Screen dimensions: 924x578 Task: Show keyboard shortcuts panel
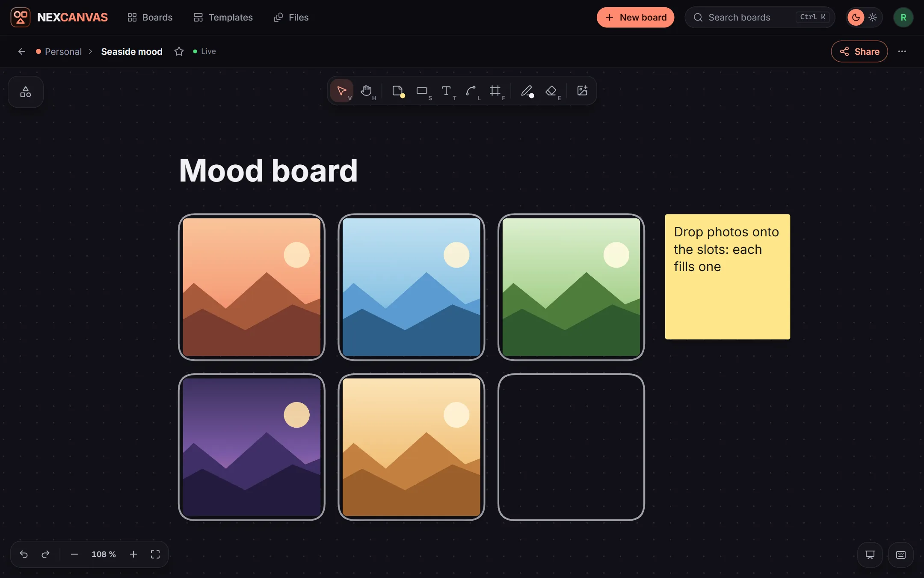coord(901,555)
